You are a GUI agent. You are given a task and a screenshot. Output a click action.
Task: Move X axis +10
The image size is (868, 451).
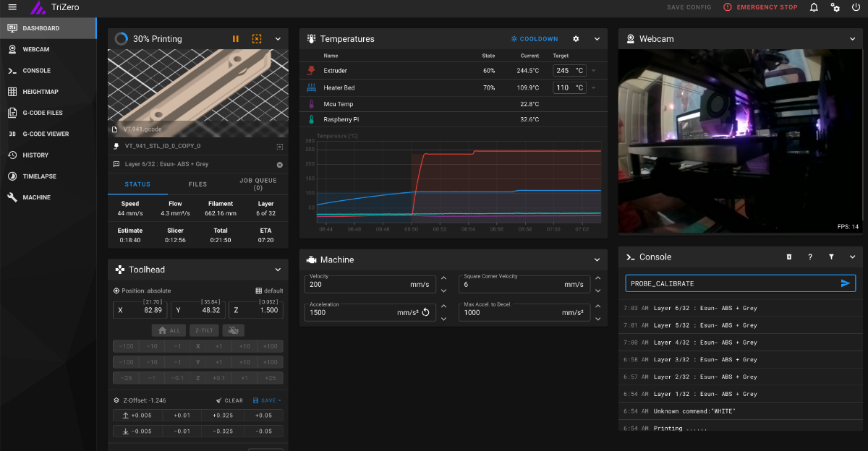(x=244, y=346)
